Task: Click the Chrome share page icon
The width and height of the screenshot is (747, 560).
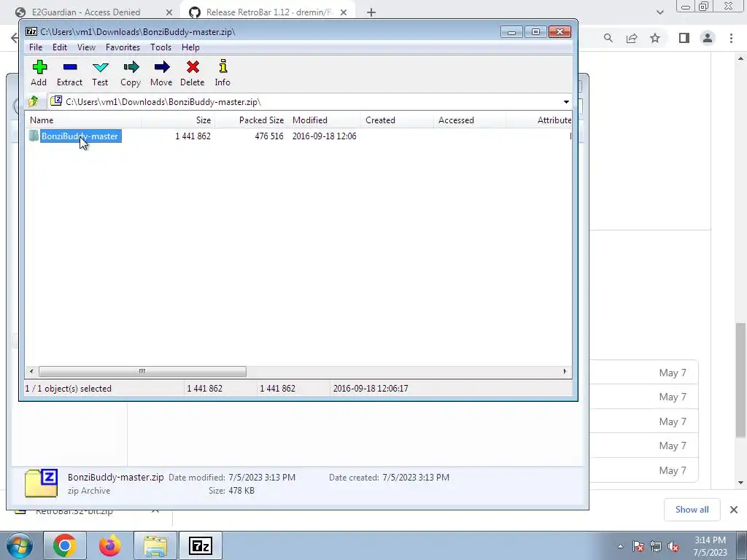Action: click(x=632, y=38)
